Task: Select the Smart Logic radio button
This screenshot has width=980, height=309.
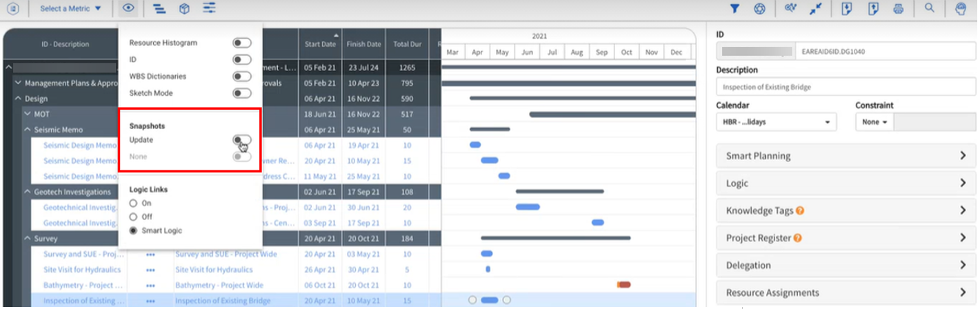Action: pos(134,230)
